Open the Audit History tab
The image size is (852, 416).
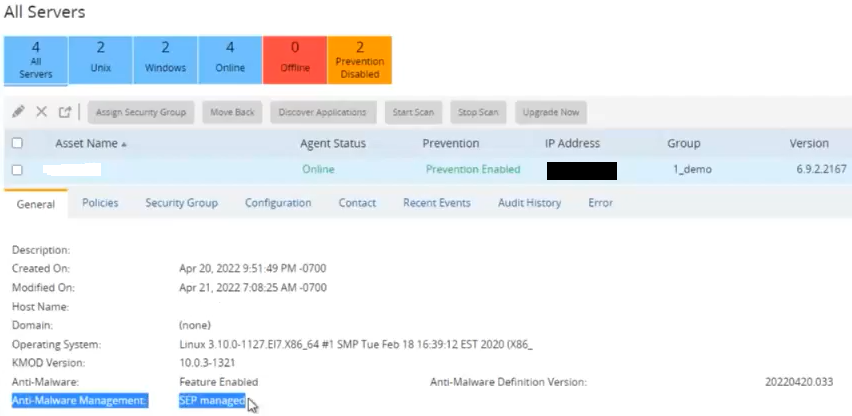[529, 203]
